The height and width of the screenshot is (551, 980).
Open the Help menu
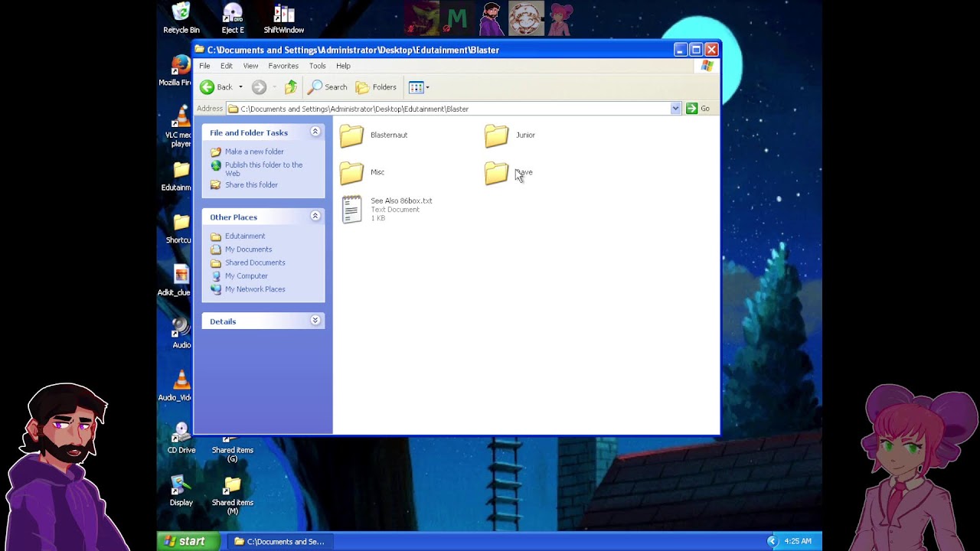pos(343,66)
